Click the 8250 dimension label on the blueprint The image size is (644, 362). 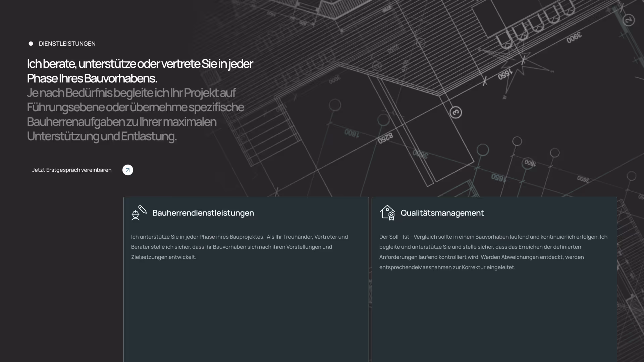pos(385,138)
